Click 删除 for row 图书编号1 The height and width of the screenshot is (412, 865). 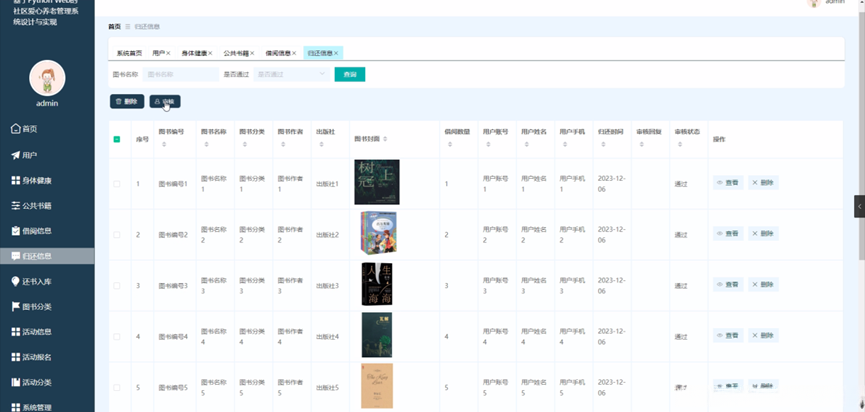(x=763, y=183)
